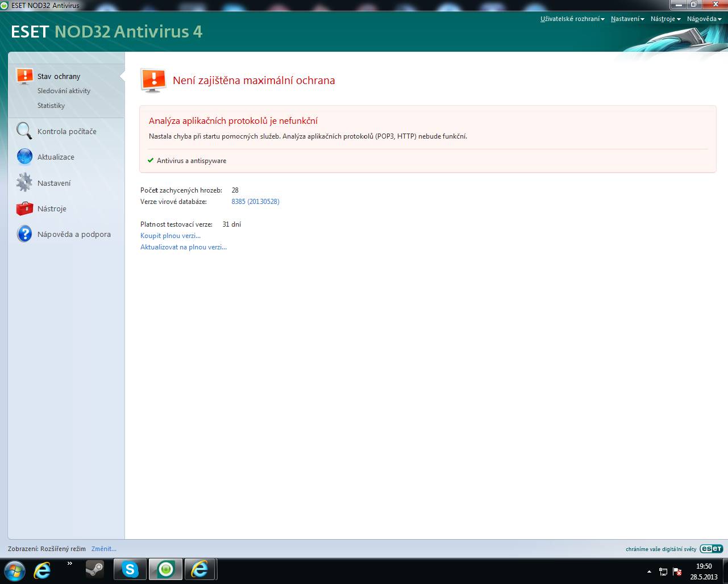Click the Kontrola počítače magnifier icon
Viewport: 728px width, 584px height.
point(24,131)
